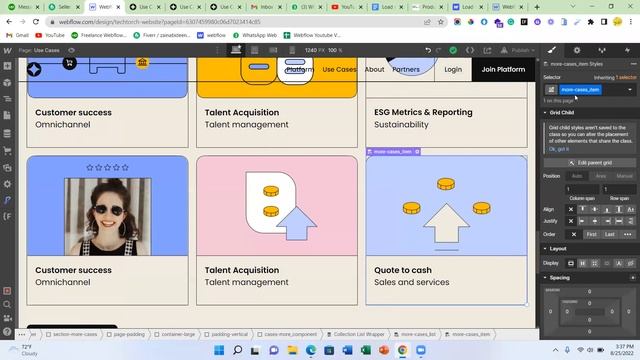
Task: Open the code export icon
Action: click(x=470, y=50)
